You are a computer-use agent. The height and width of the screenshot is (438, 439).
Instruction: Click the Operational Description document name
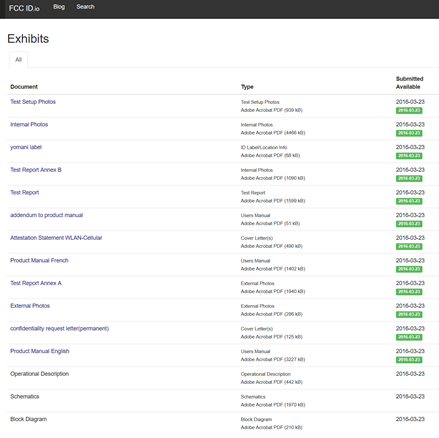click(x=40, y=374)
